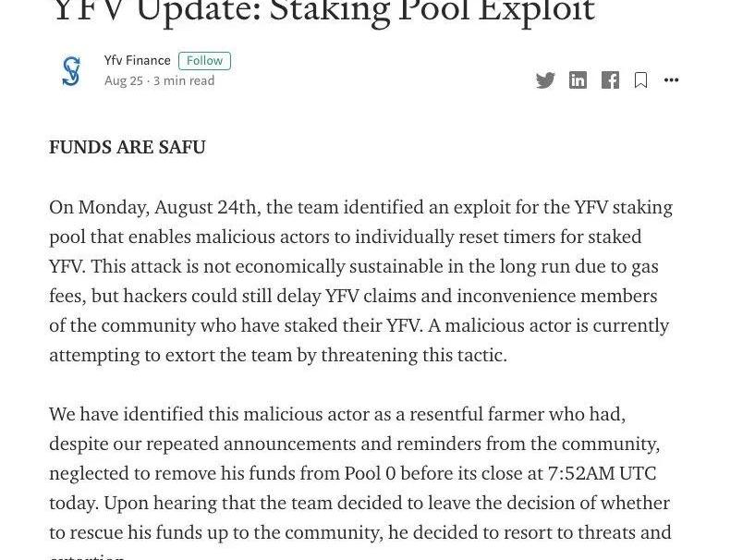Share the article on Facebook

(x=610, y=80)
